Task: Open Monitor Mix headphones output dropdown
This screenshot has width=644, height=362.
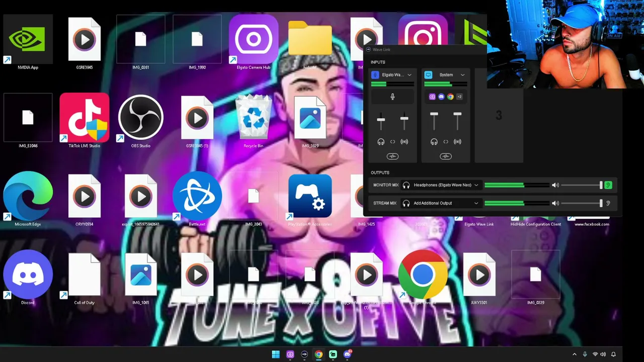Action: pos(441,185)
